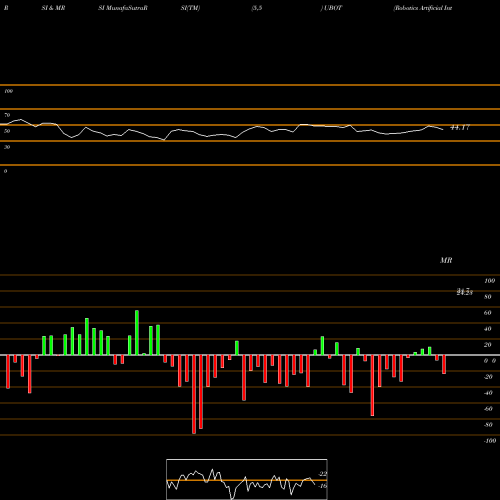
Task: Click the MR axis label 60
Action: 487,313
